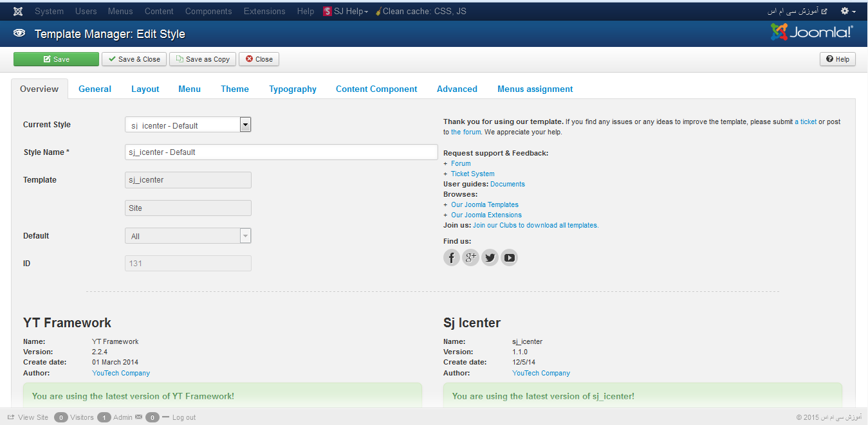
Task: Click the Joomla logo icon in top bar
Action: click(x=18, y=11)
